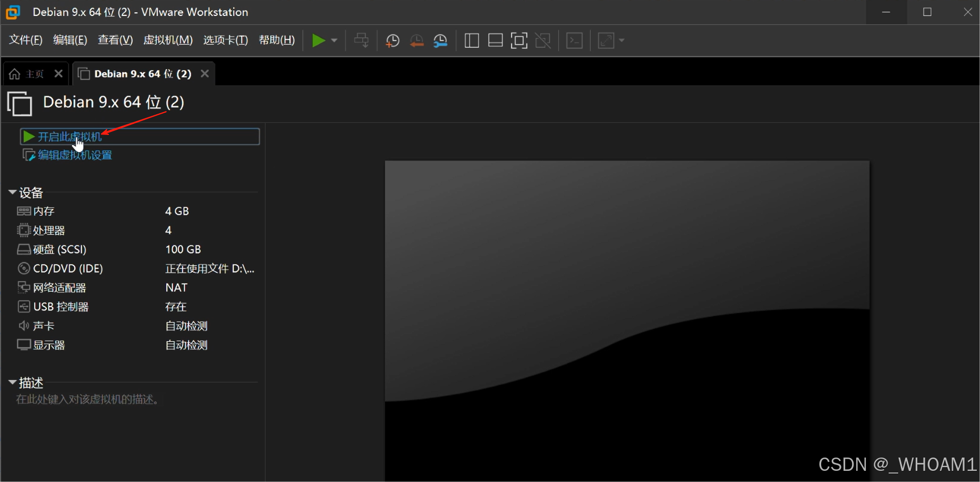Click the stretch guest display icon
The height and width of the screenshot is (482, 980).
pos(606,40)
